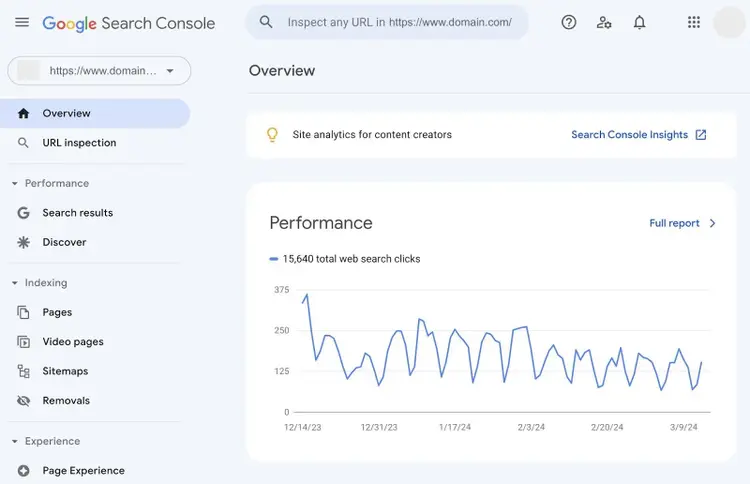Open the Sitemaps page
750x484 pixels.
click(95, 371)
